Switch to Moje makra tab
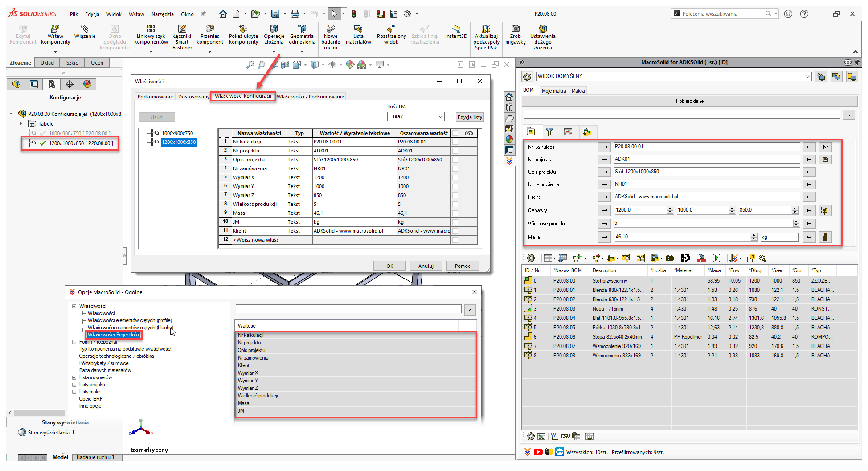The width and height of the screenshot is (868, 471). pos(553,91)
